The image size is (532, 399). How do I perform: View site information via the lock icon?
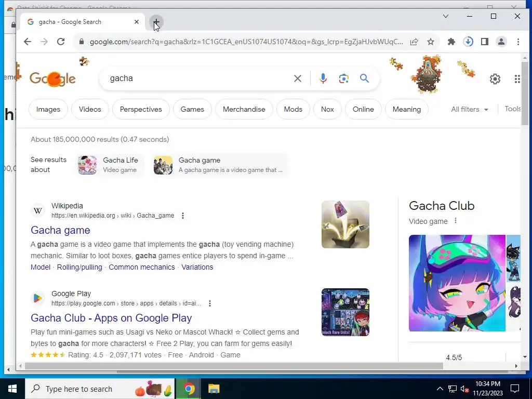(x=81, y=42)
